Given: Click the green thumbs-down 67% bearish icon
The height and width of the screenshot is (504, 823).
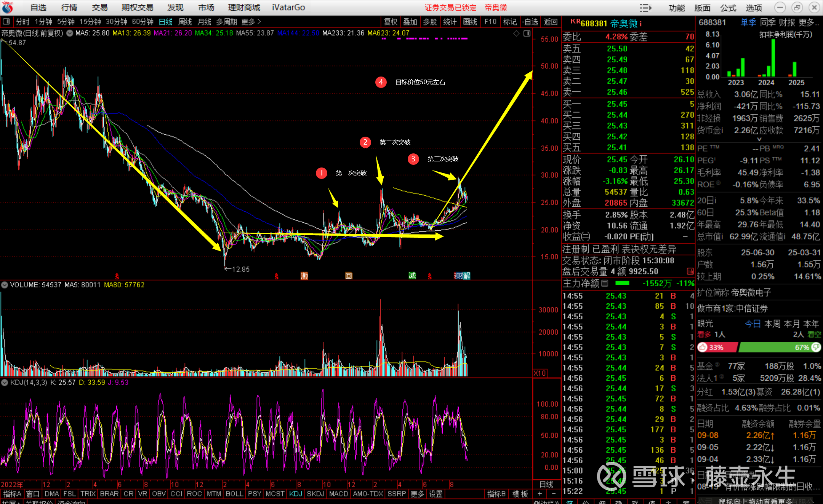Looking at the screenshot, I should pyautogui.click(x=816, y=347).
